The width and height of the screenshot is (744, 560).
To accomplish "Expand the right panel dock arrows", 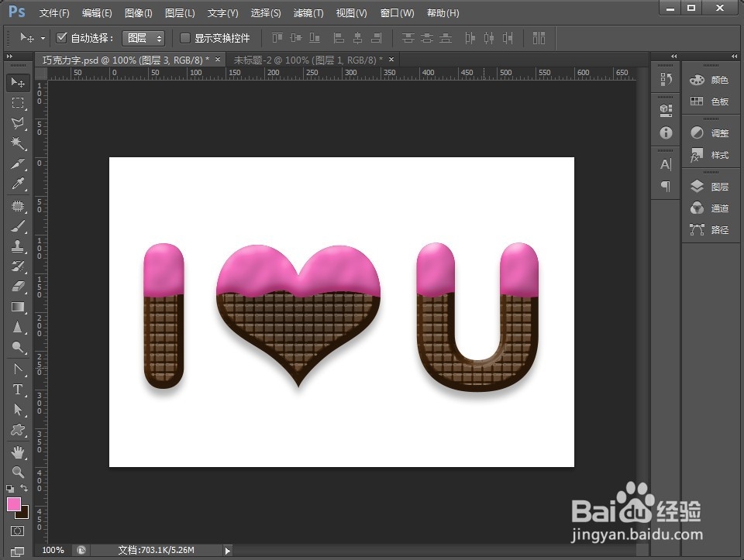I will [x=735, y=57].
